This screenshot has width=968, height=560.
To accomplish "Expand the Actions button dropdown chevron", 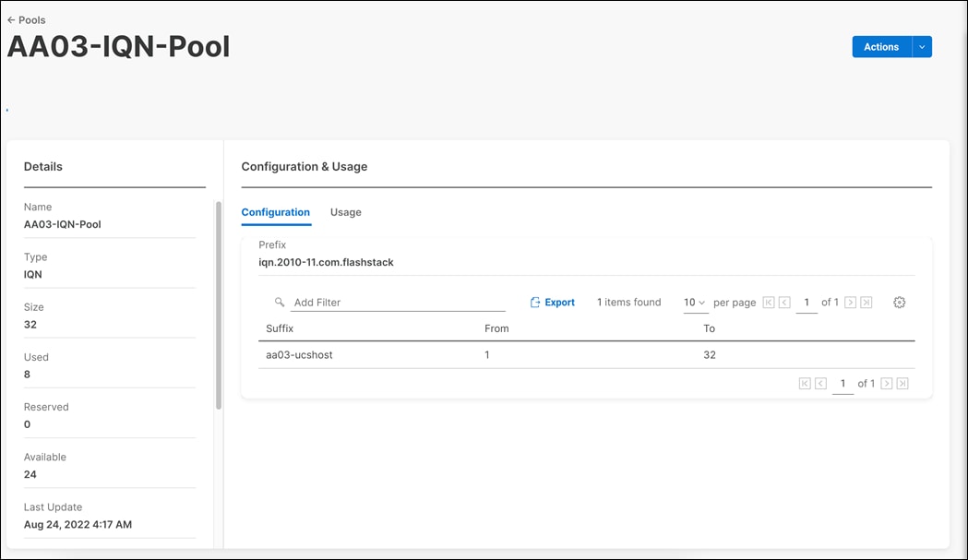I will pos(921,46).
